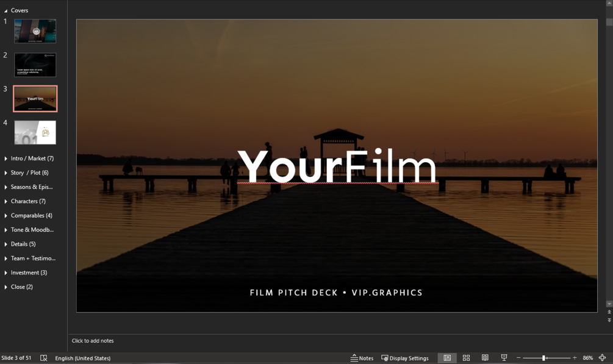Change language English (United States)
Viewport: 613px width, 364px height.
[x=83, y=358]
